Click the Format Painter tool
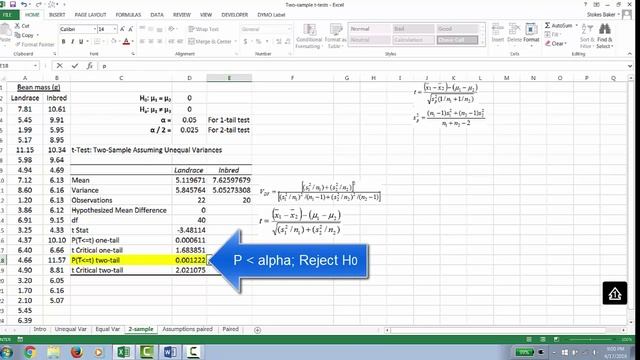 [x=35, y=44]
